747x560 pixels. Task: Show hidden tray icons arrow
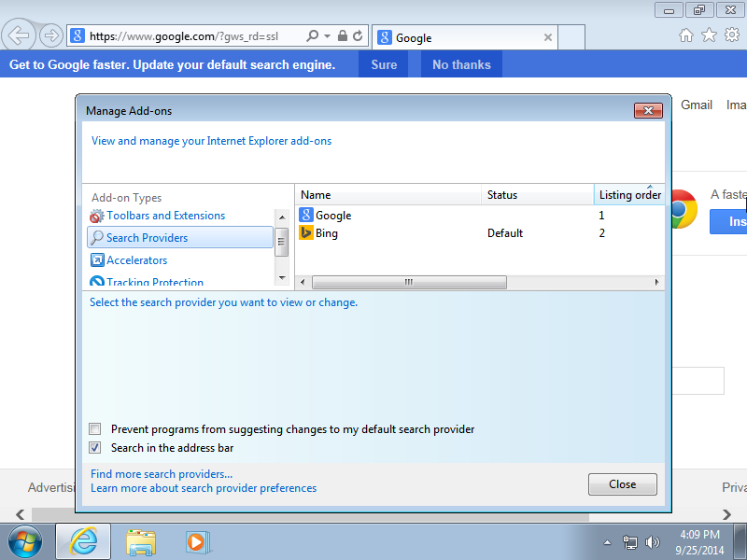608,542
